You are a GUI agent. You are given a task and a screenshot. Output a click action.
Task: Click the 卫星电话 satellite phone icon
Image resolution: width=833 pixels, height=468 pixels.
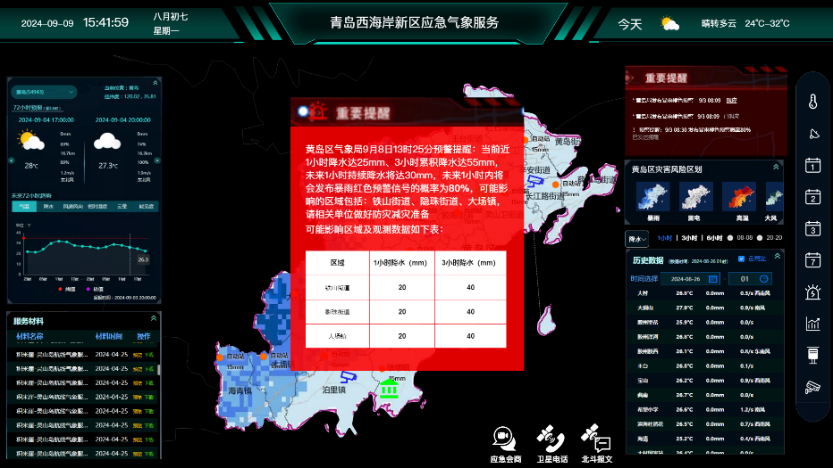[x=551, y=437]
